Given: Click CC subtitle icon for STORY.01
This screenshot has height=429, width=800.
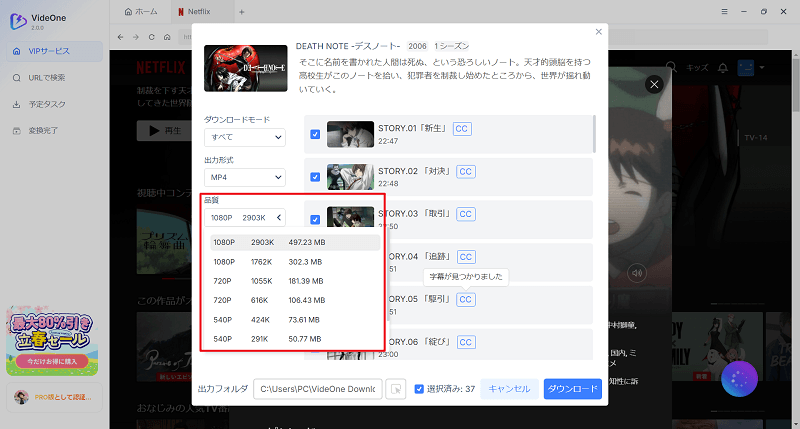Looking at the screenshot, I should pos(462,129).
